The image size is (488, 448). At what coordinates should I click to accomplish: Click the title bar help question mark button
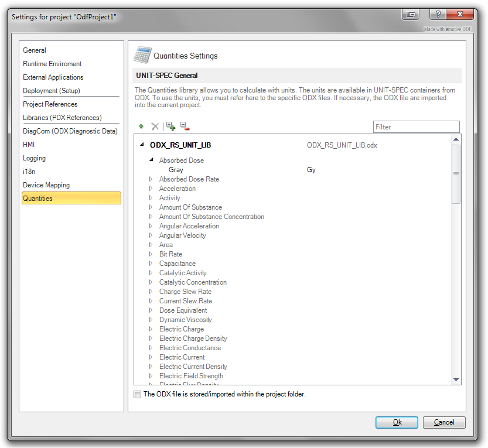coord(438,14)
